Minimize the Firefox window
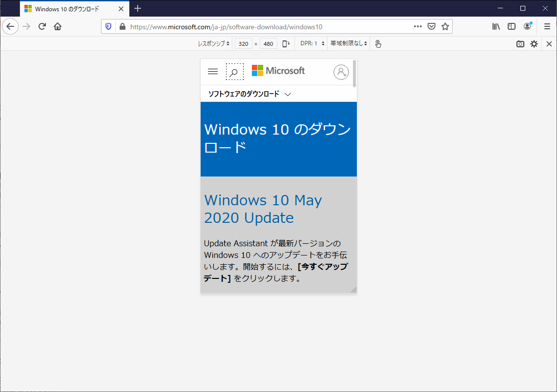Image resolution: width=557 pixels, height=392 pixels. coord(500,8)
